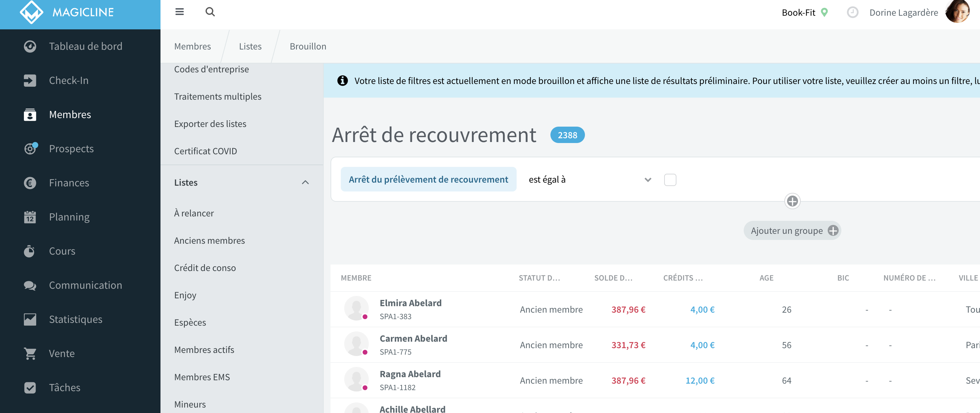The image size is (980, 413).
Task: Click Elmira Abelard's avatar
Action: pos(356,309)
